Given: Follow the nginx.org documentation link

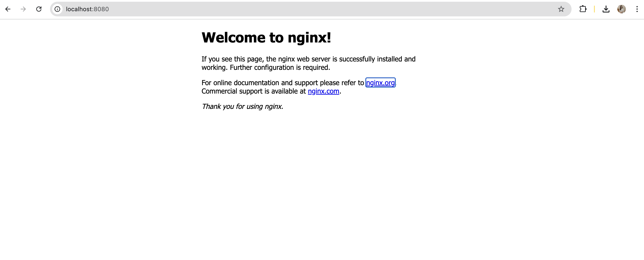Looking at the screenshot, I should (x=380, y=83).
